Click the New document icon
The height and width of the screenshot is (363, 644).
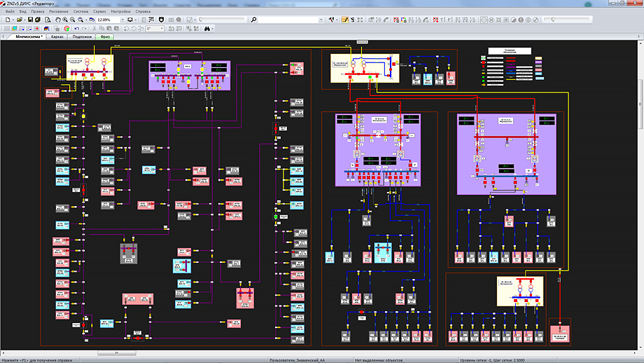point(6,20)
